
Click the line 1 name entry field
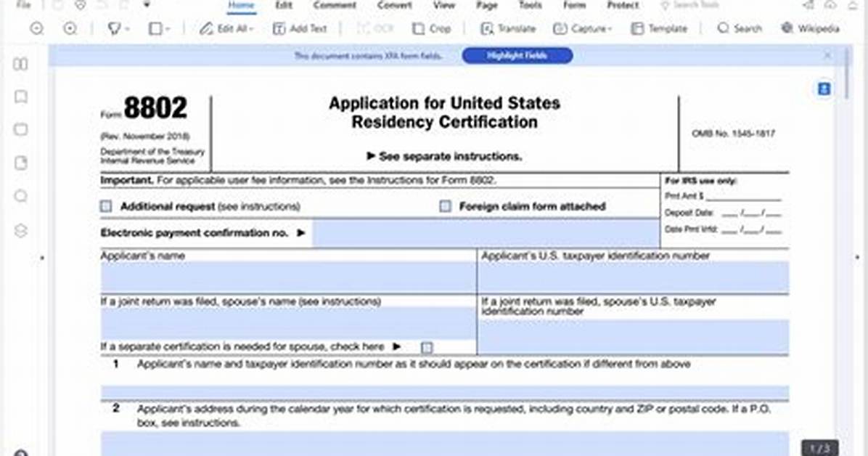(x=444, y=393)
